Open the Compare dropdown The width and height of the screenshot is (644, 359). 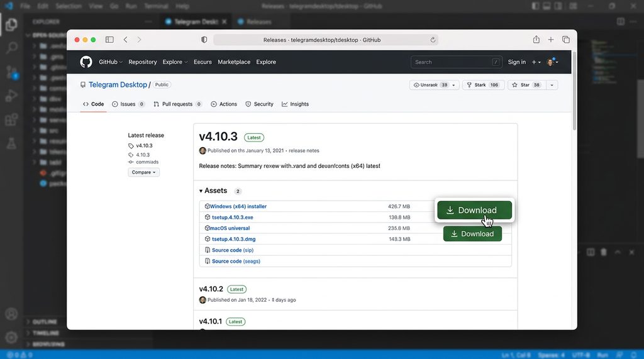pyautogui.click(x=144, y=172)
